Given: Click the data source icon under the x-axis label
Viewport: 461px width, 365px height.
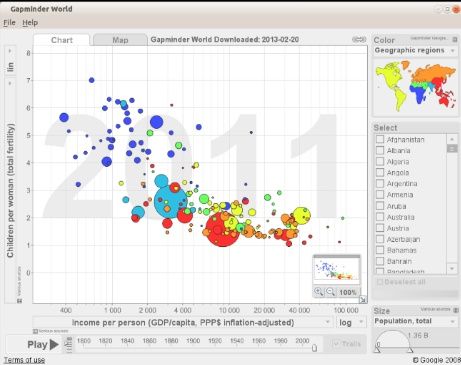Looking at the screenshot, I should [x=36, y=331].
